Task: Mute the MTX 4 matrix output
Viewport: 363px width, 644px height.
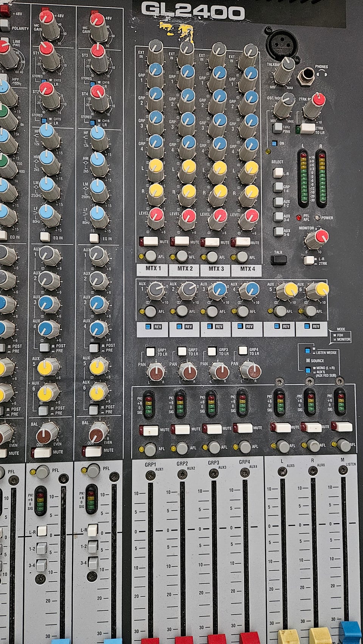Action: tap(242, 241)
